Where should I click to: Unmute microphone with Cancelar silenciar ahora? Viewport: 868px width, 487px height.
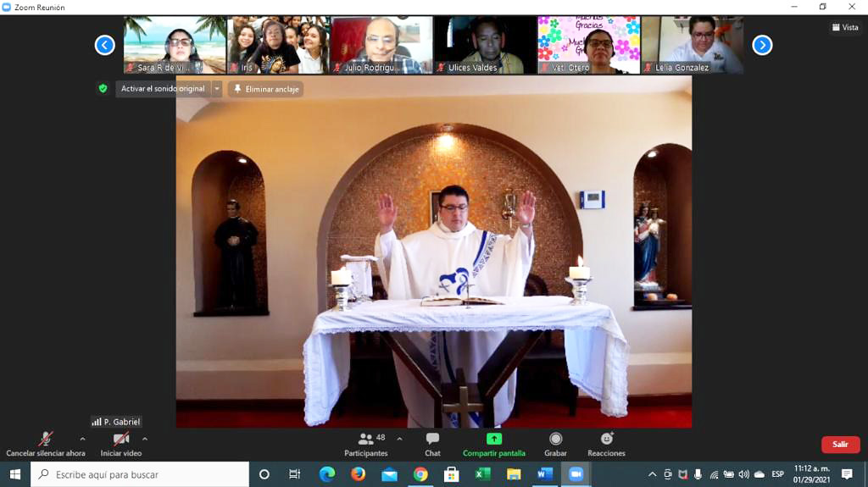[46, 444]
